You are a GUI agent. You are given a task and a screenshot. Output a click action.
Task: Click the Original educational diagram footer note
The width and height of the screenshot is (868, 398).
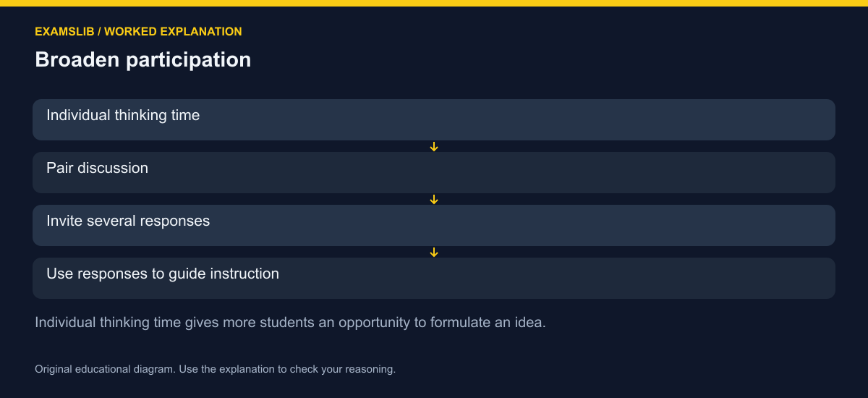click(215, 369)
